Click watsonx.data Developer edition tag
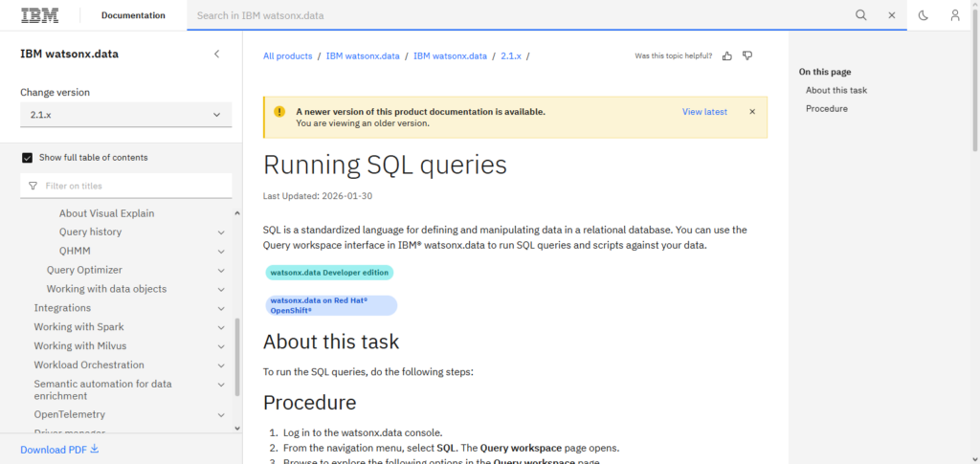The width and height of the screenshot is (980, 464). tap(329, 273)
